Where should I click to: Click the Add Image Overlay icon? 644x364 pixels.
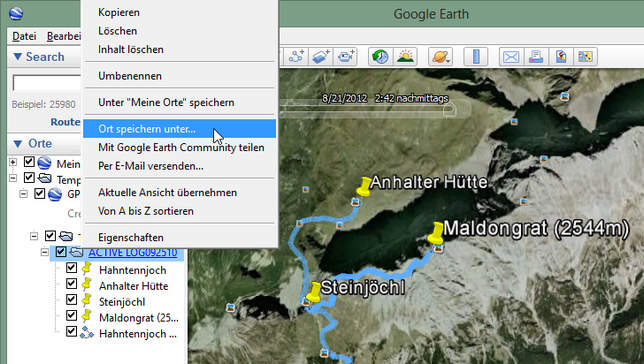tap(321, 56)
